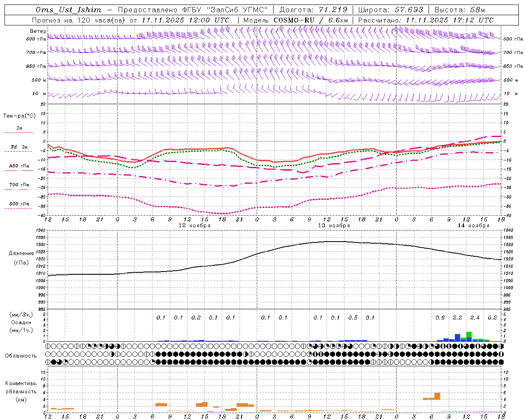Click the '(мм/3ч.)' precipitation unit label
The height and width of the screenshot is (420, 525).
[x=21, y=315]
